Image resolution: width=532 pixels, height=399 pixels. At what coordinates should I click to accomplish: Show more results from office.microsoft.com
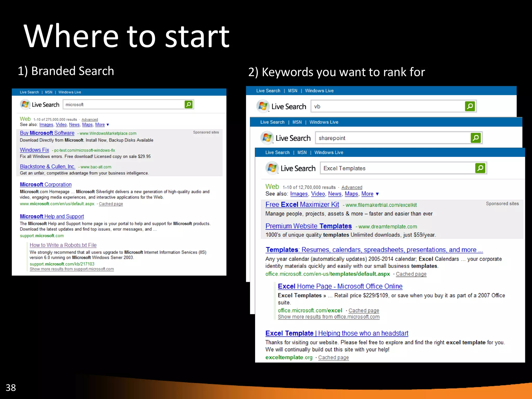329,317
